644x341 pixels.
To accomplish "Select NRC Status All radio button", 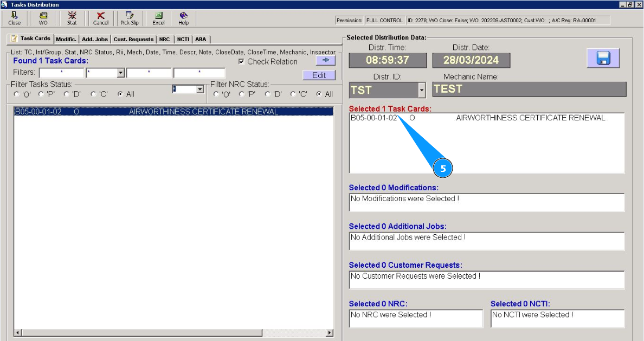I will click(319, 94).
